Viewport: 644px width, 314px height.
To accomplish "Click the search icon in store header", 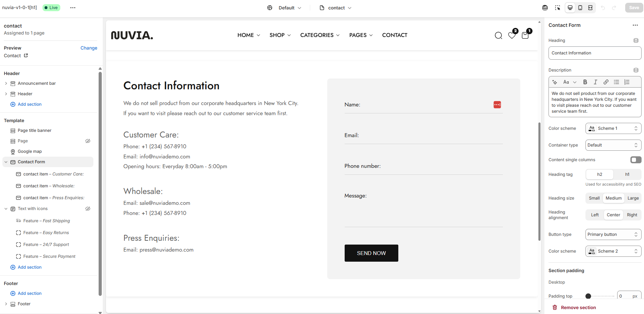I will (x=498, y=35).
